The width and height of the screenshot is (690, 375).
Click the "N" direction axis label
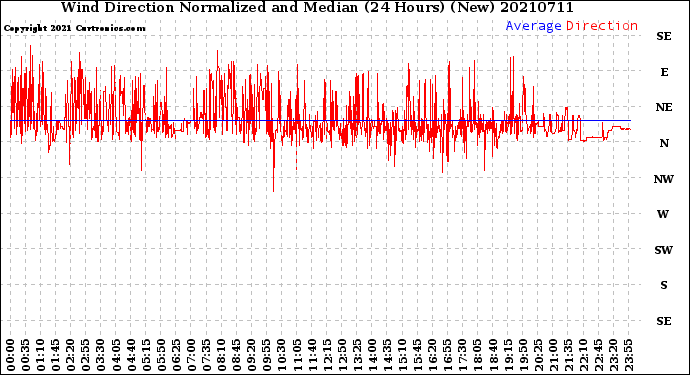(664, 143)
